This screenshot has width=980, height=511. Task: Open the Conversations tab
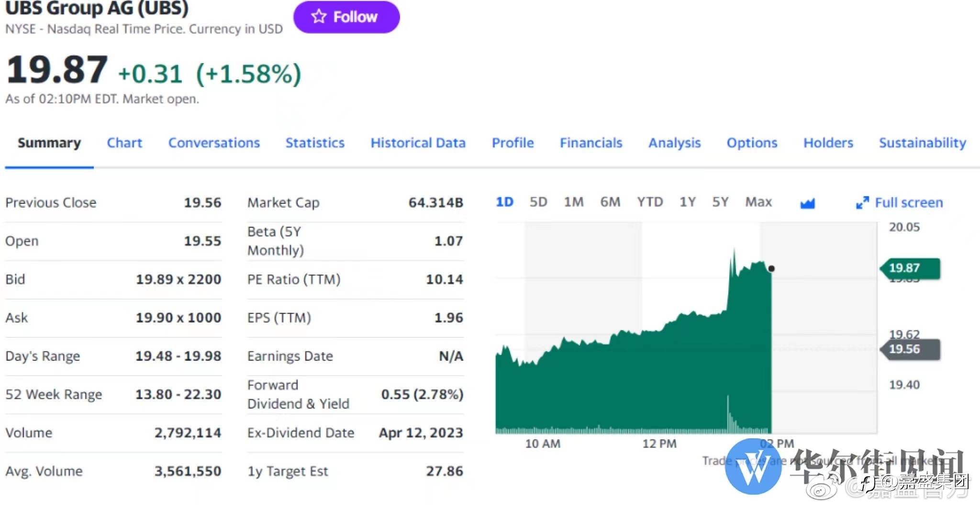point(214,143)
